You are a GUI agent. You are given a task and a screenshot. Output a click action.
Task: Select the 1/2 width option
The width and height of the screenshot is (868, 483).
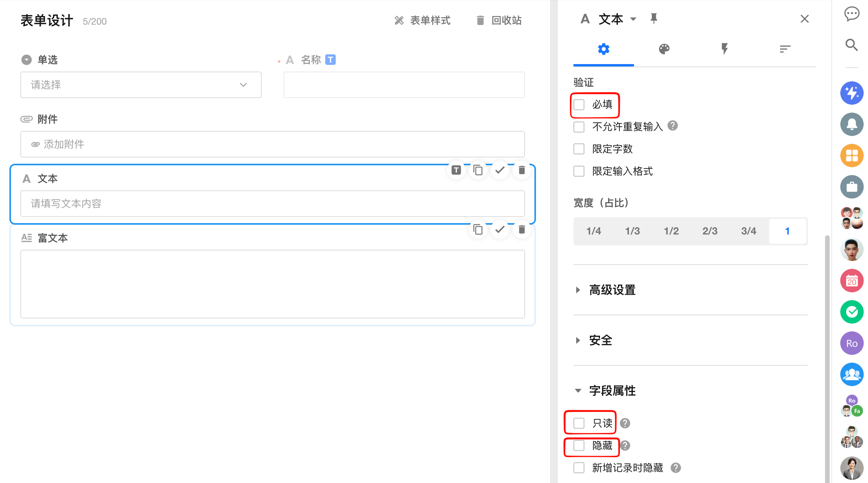coord(671,231)
